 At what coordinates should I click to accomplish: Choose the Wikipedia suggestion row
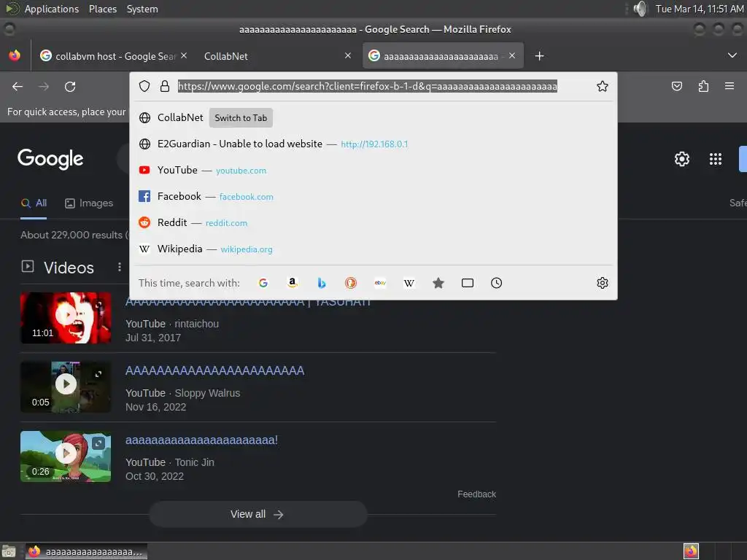(373, 249)
